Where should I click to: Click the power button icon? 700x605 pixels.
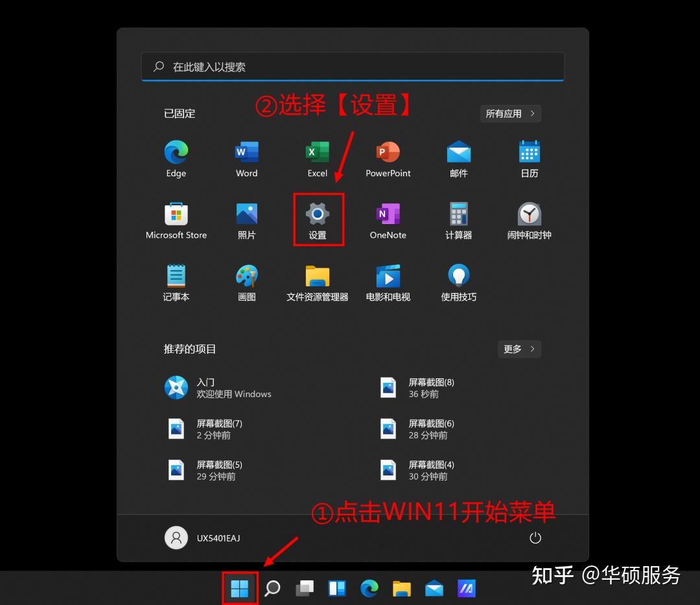(x=535, y=538)
